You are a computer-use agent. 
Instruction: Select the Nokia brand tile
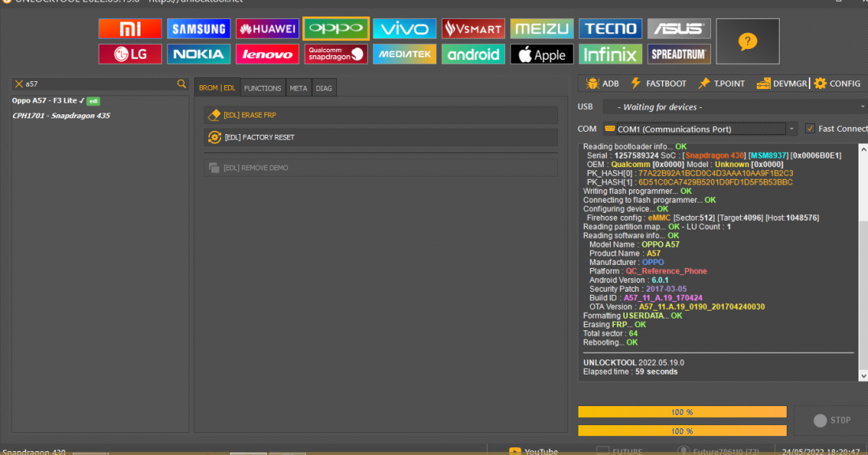199,54
